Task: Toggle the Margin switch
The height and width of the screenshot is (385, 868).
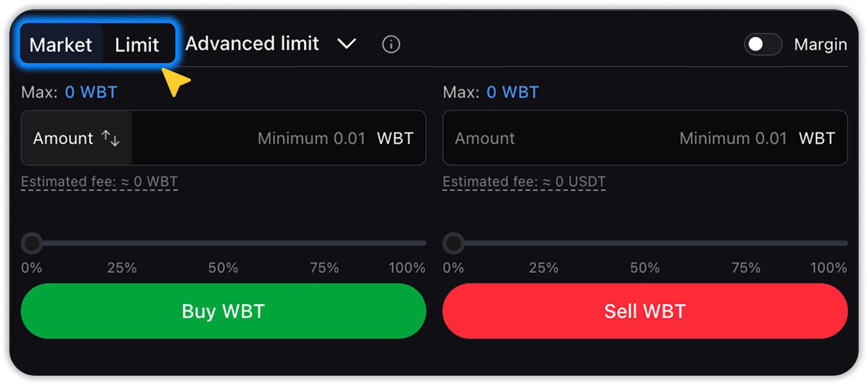Action: click(x=762, y=44)
